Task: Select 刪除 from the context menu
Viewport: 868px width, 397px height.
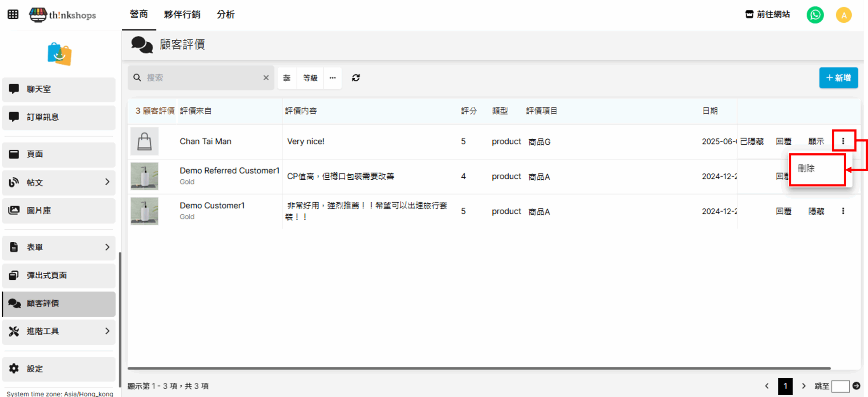Action: coord(806,168)
